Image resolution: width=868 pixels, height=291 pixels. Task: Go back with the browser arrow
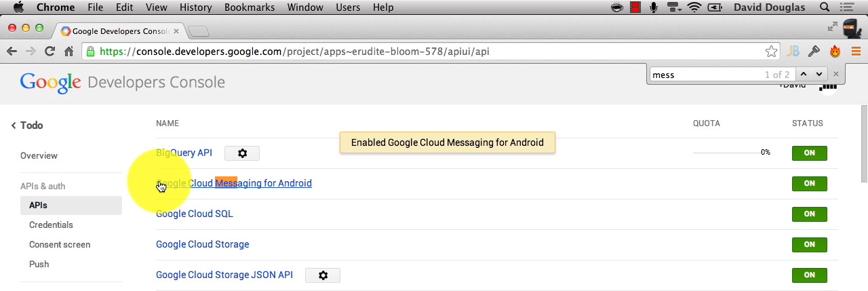(12, 52)
